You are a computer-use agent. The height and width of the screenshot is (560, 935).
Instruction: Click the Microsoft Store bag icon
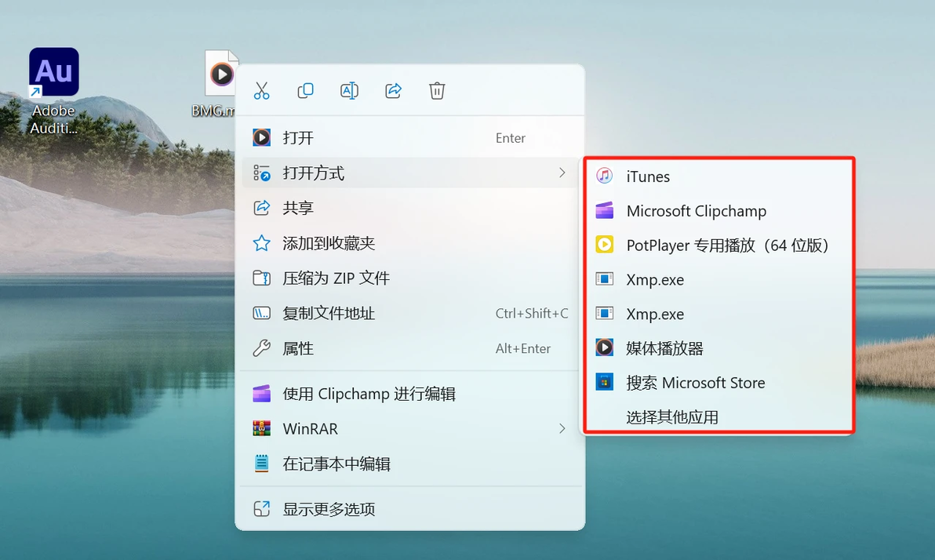tap(604, 382)
